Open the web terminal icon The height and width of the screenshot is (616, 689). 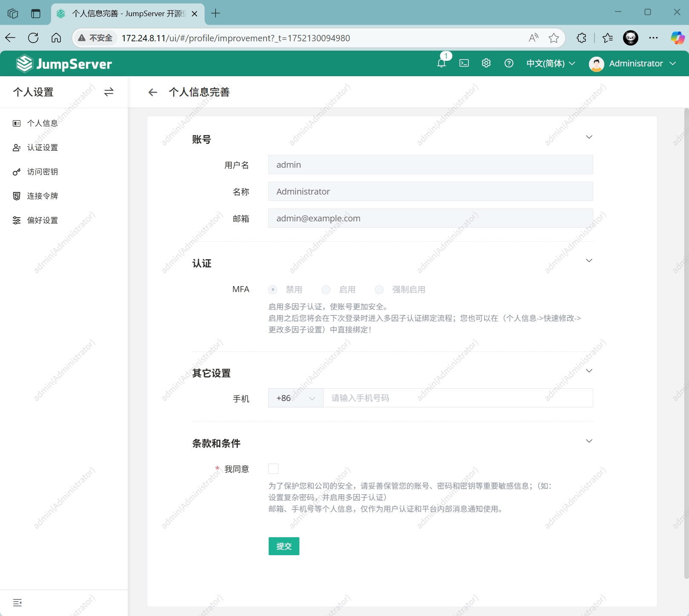click(x=464, y=63)
